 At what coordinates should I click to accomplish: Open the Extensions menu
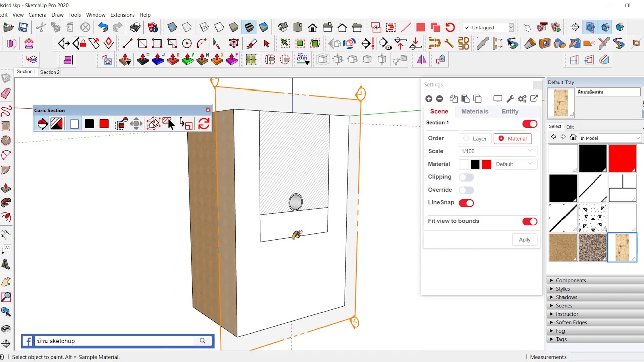[x=122, y=15]
